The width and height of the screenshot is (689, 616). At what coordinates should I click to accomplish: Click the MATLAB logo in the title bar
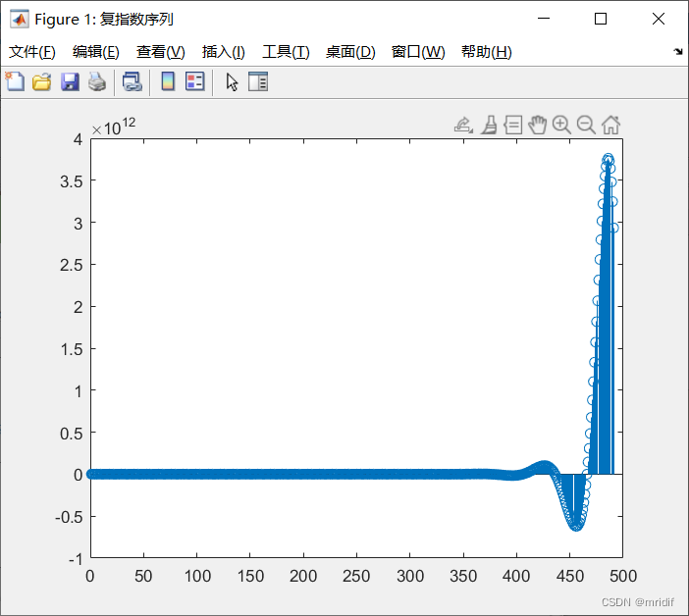click(20, 20)
